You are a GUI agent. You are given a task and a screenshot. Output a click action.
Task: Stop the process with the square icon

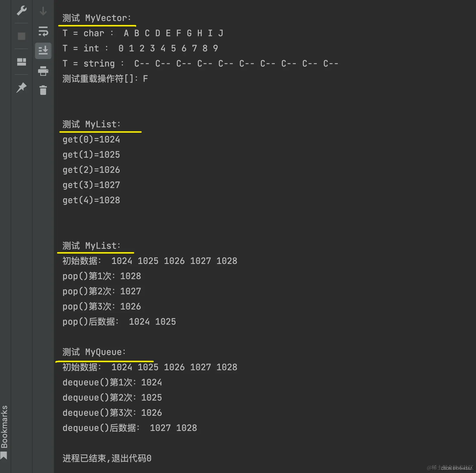pyautogui.click(x=22, y=36)
